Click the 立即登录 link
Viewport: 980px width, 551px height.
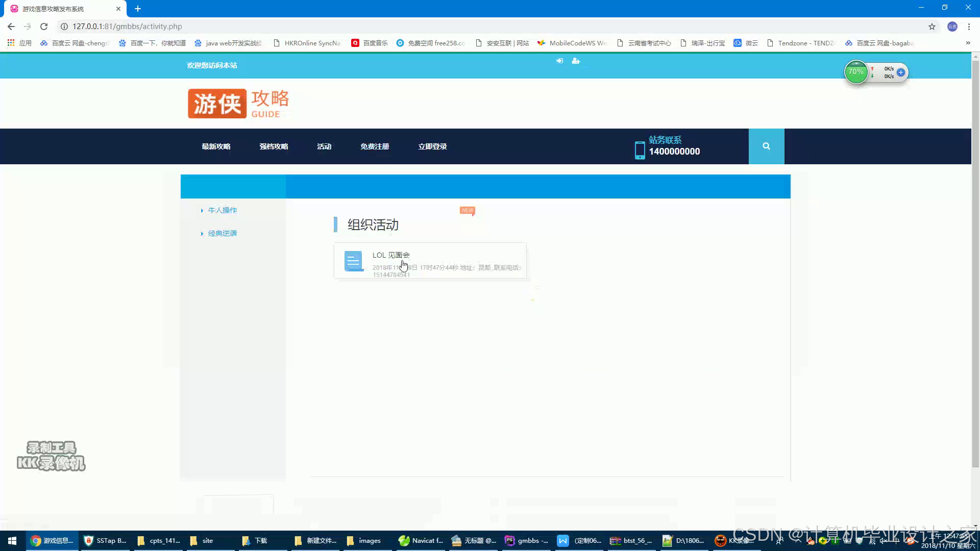(432, 146)
